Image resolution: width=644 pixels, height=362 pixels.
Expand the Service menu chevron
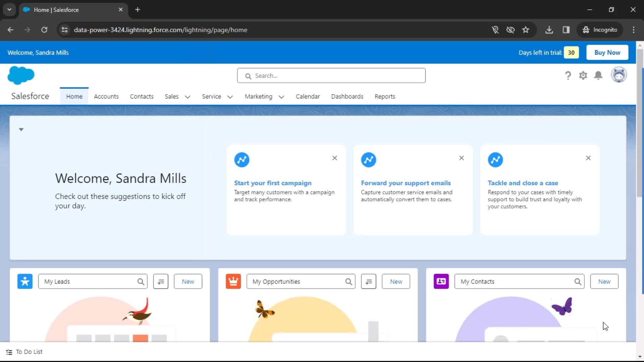pyautogui.click(x=230, y=97)
